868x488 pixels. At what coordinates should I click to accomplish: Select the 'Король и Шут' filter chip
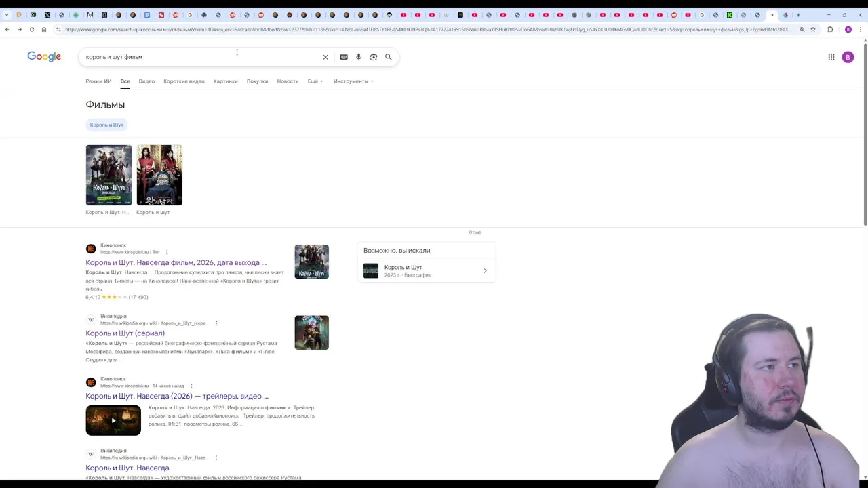click(106, 125)
